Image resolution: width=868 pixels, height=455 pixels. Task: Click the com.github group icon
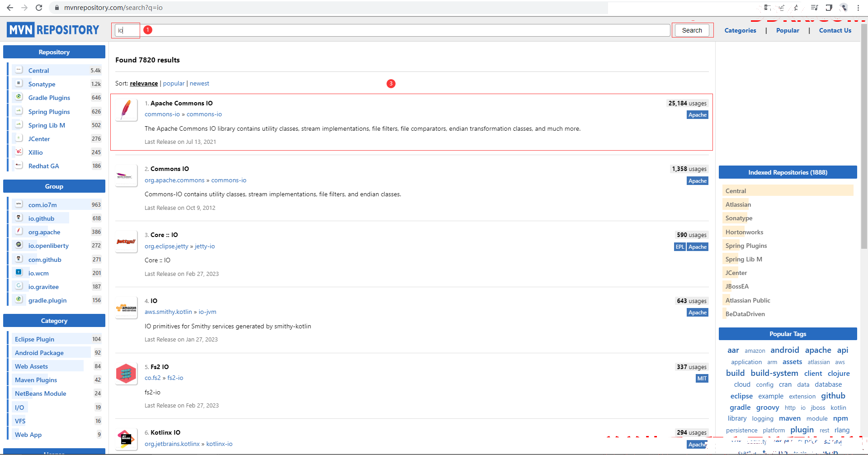[19, 259]
